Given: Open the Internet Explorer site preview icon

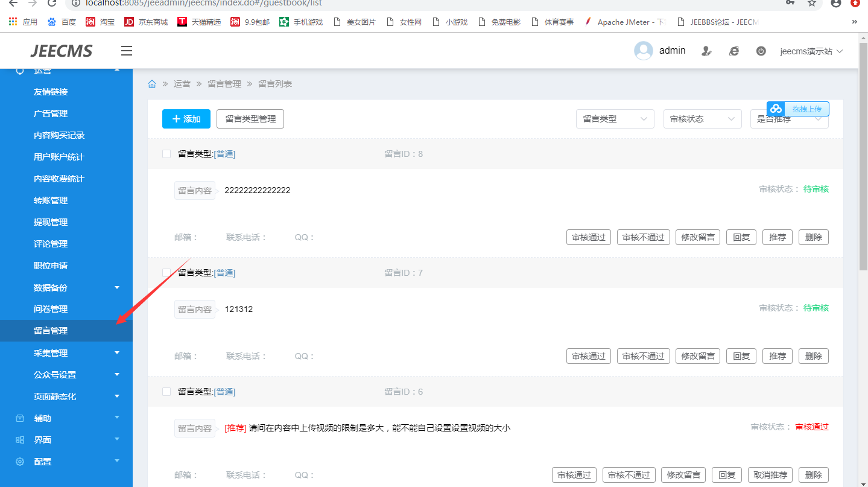Looking at the screenshot, I should 733,51.
